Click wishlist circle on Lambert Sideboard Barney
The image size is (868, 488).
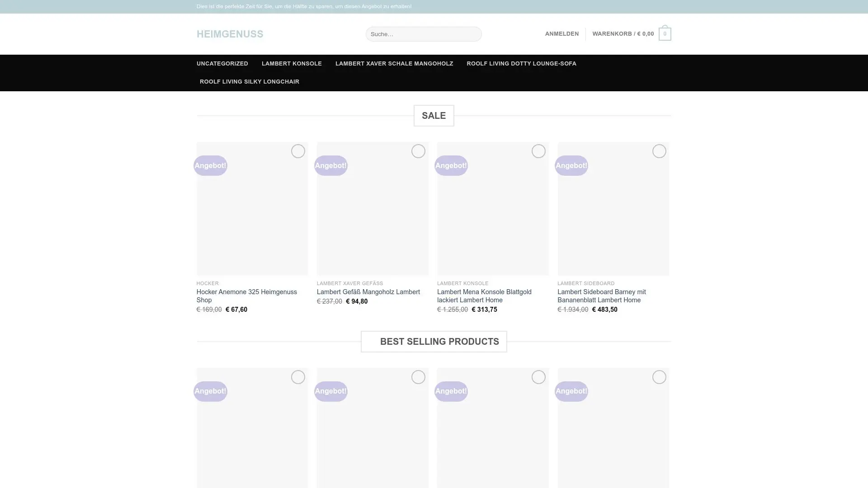[x=659, y=151]
